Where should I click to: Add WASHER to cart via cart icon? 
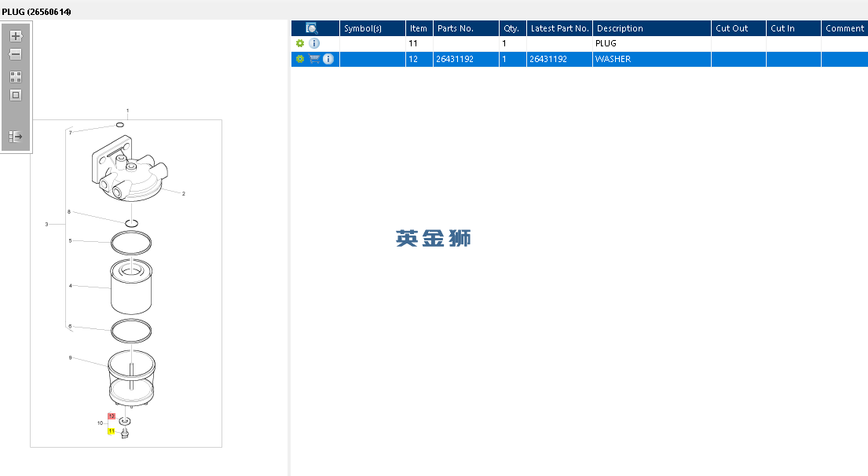coord(314,59)
